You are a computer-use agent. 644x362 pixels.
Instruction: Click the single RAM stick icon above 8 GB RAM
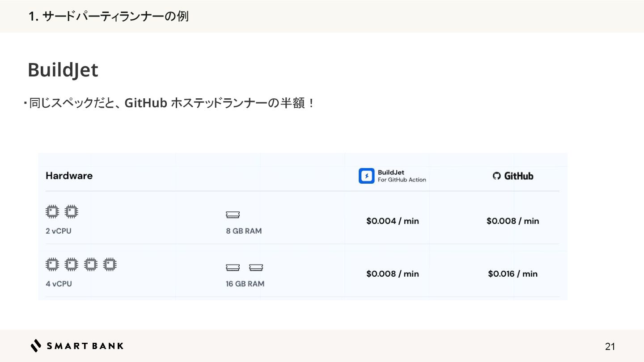click(x=233, y=215)
